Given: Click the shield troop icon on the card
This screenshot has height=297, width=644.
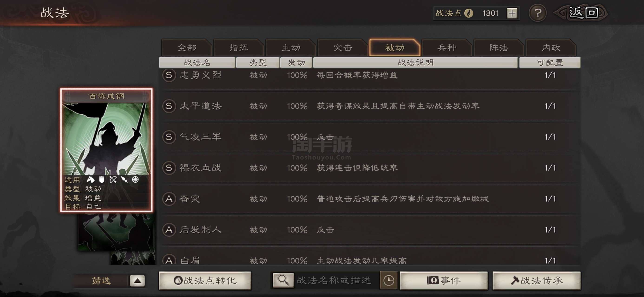Looking at the screenshot, I should click(102, 180).
